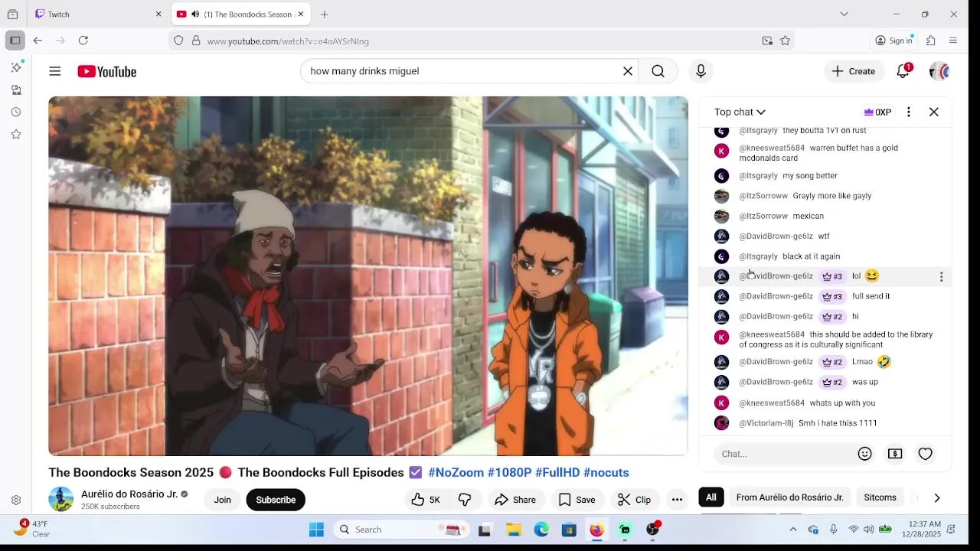Open the 0XP leaderboard badge

coord(877,112)
